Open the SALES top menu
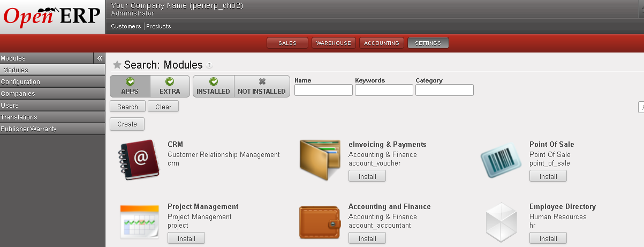This screenshot has width=644, height=247. tap(287, 43)
